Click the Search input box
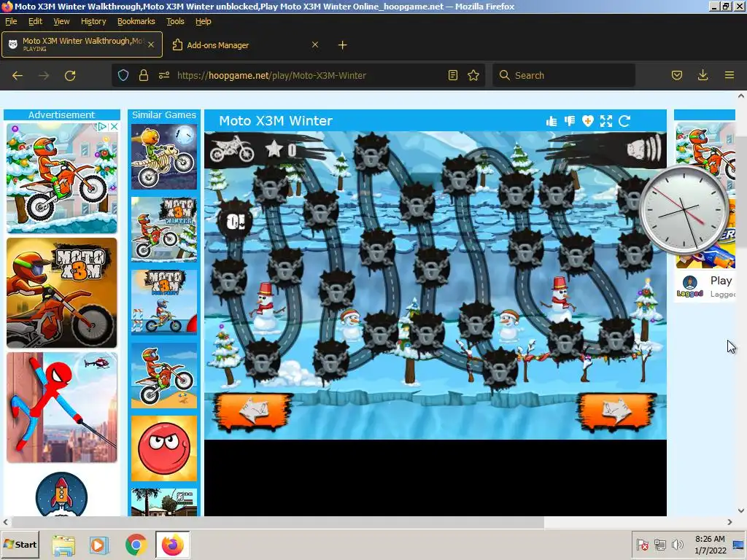This screenshot has height=560, width=747. click(564, 75)
